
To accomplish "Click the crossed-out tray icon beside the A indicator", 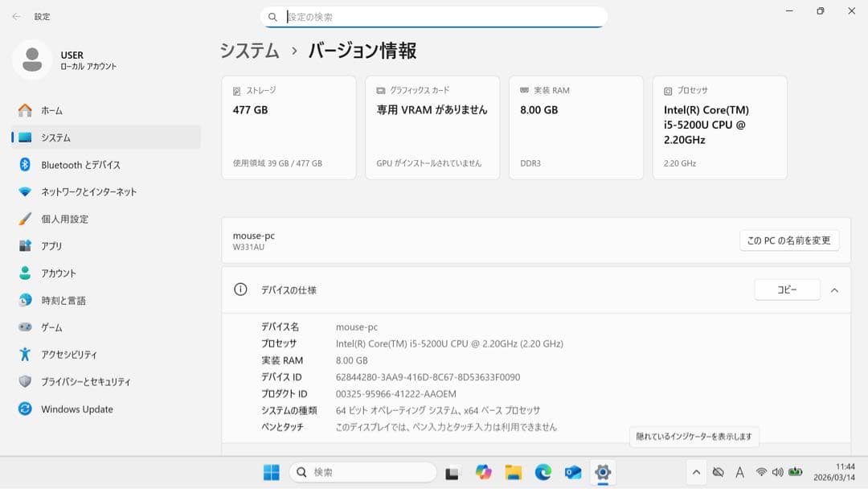I will tap(718, 472).
